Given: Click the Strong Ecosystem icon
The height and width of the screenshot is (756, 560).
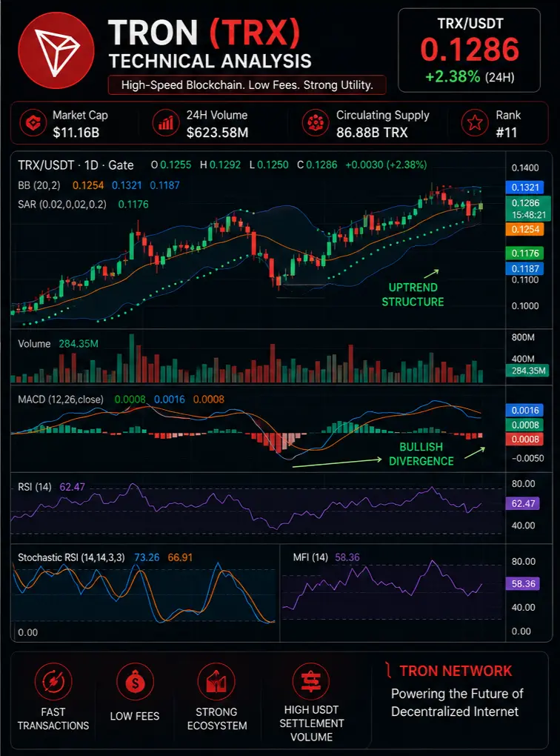Looking at the screenshot, I should click(216, 681).
